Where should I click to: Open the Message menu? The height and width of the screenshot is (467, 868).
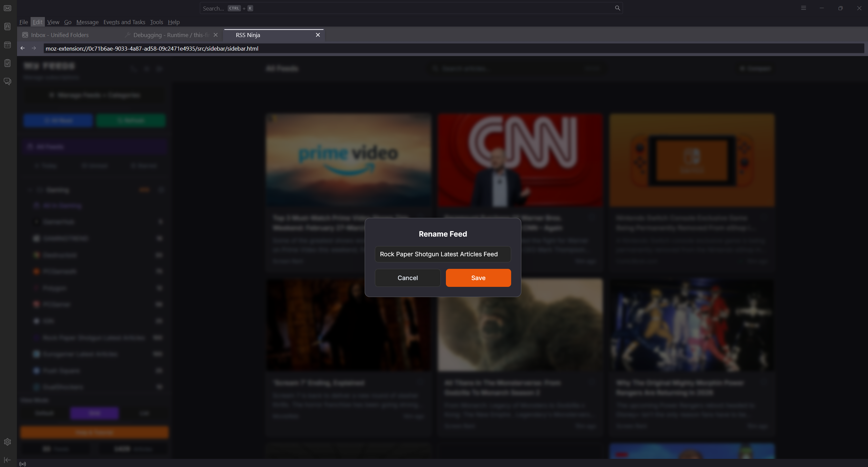(x=87, y=22)
